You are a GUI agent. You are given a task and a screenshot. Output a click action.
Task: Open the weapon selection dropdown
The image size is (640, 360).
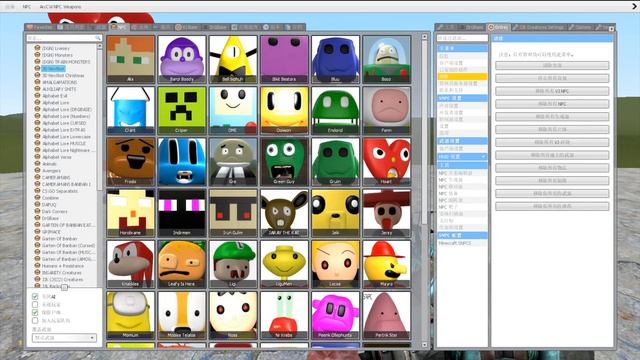point(64,338)
